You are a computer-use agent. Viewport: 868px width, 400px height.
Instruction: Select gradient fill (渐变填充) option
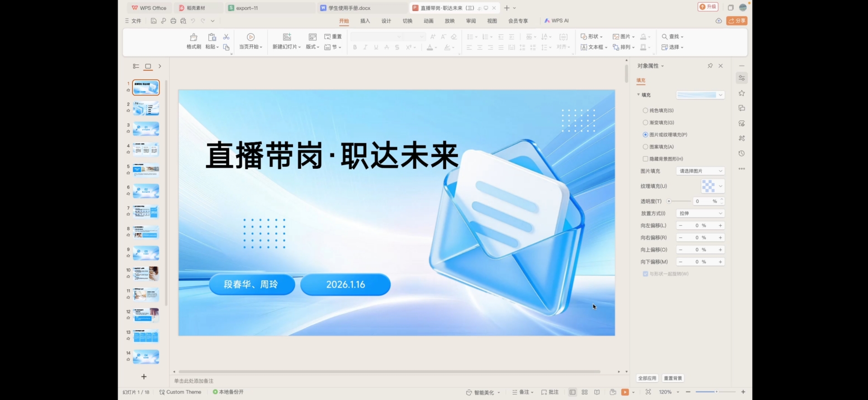(646, 123)
